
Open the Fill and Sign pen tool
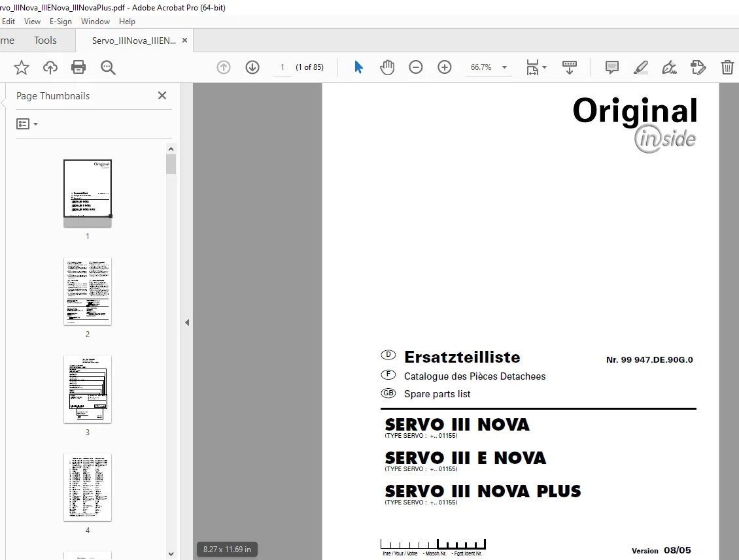point(669,67)
